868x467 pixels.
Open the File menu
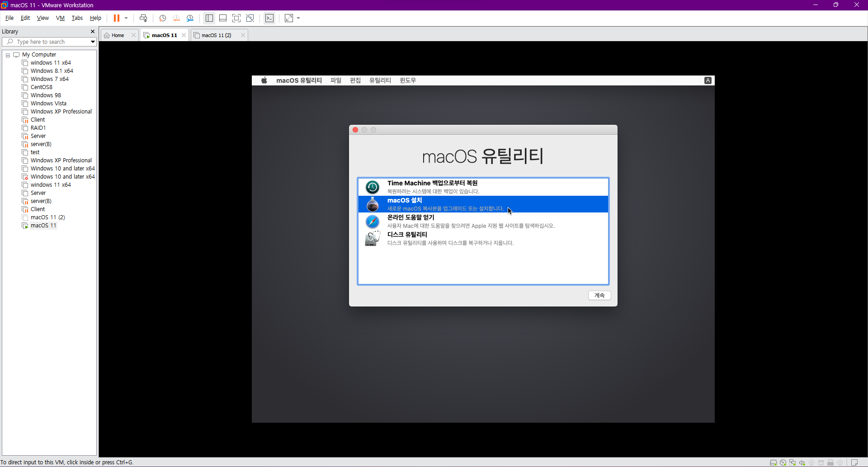click(9, 18)
